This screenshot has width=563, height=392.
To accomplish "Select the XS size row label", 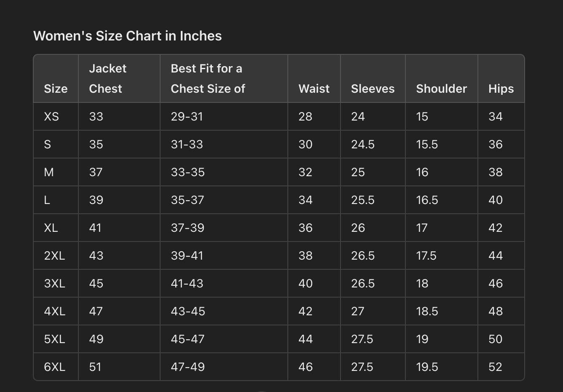I will [x=51, y=116].
